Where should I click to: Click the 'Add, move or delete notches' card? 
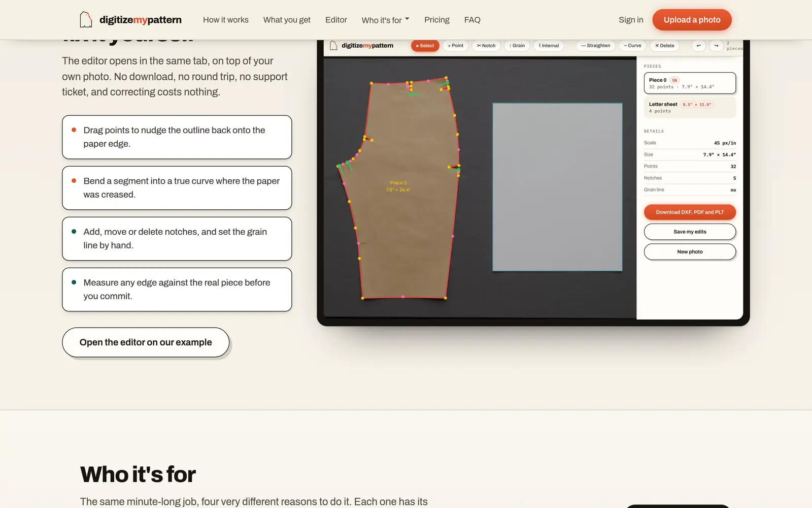[177, 239]
